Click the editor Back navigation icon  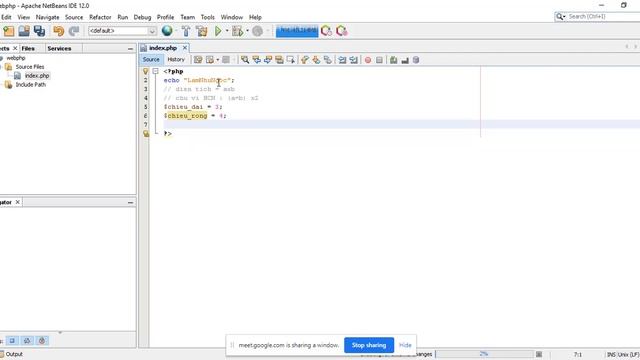pos(210,60)
